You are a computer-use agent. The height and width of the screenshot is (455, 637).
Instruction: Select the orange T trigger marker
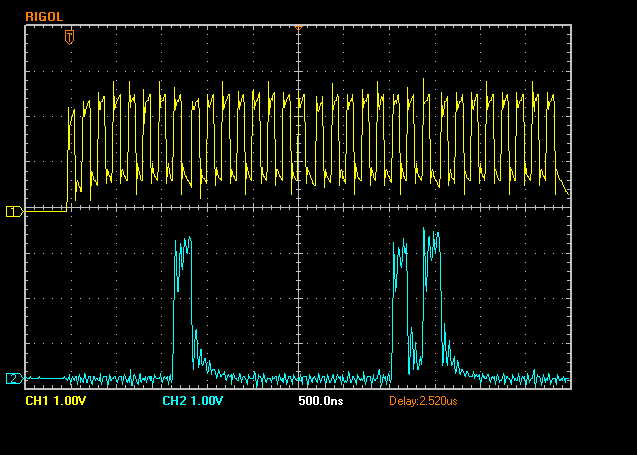[x=69, y=37]
